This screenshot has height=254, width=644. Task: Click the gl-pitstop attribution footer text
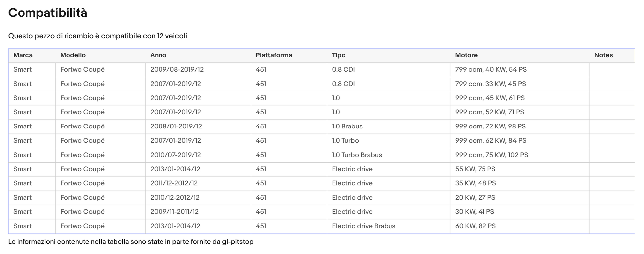(x=131, y=242)
